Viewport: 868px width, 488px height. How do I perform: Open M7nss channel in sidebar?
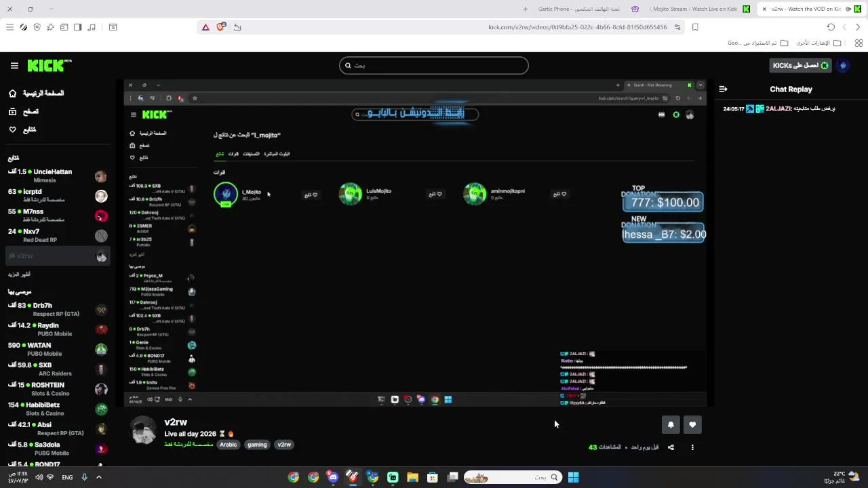click(x=58, y=216)
